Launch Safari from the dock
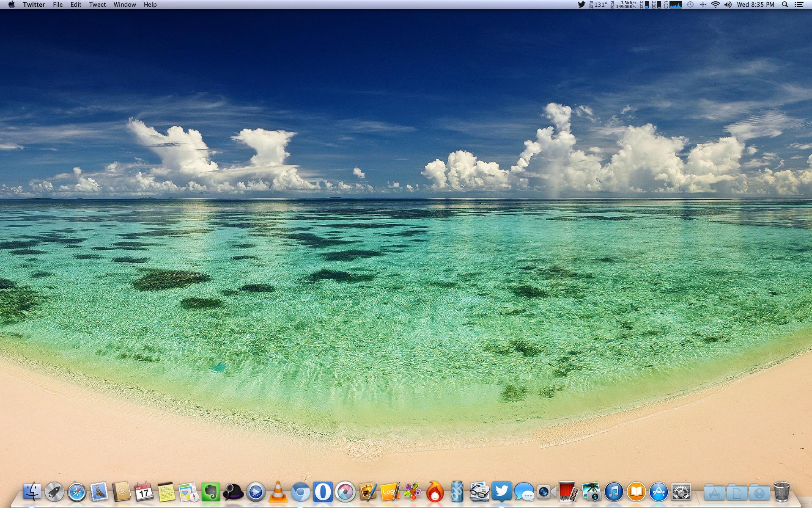 coord(77,492)
